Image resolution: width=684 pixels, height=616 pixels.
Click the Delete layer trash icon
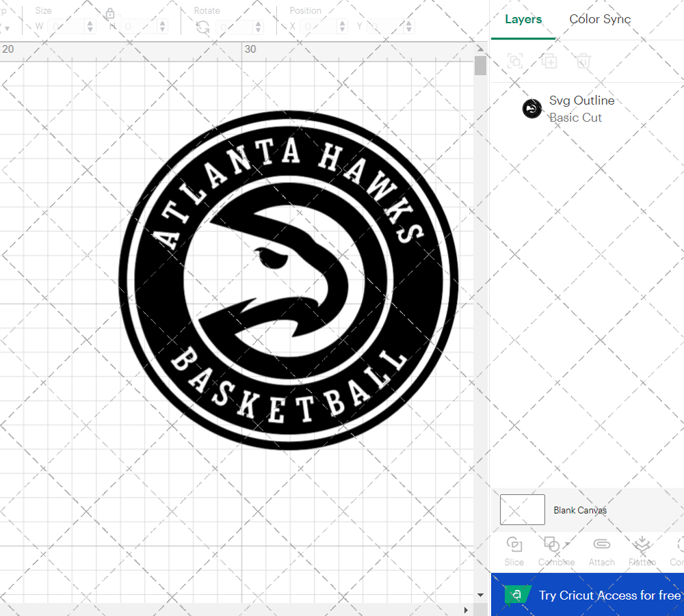(583, 61)
